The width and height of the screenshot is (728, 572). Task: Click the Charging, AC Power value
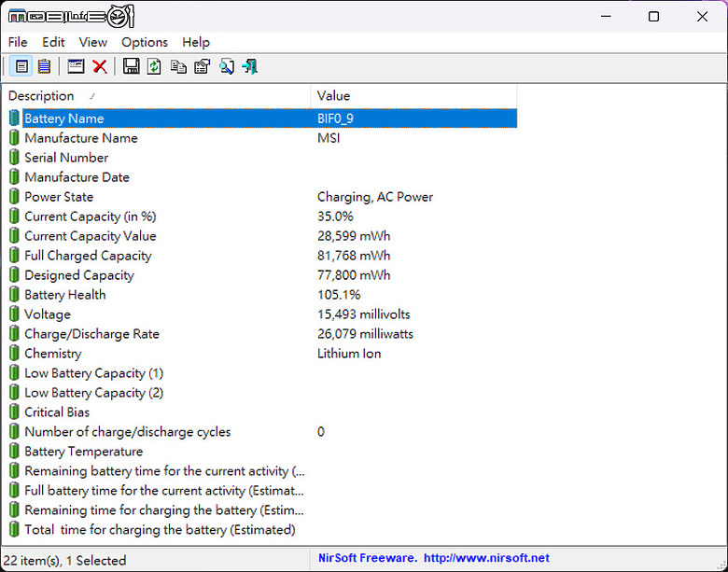point(375,197)
